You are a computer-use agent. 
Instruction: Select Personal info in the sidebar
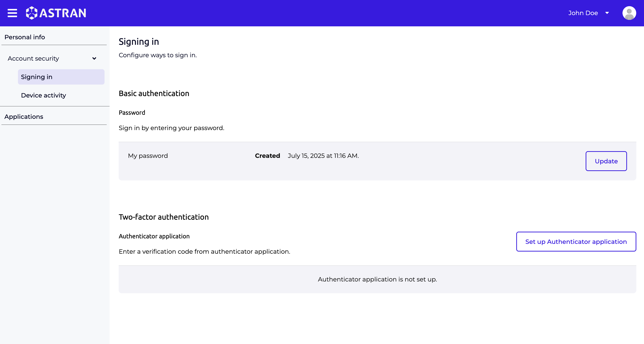click(x=25, y=37)
